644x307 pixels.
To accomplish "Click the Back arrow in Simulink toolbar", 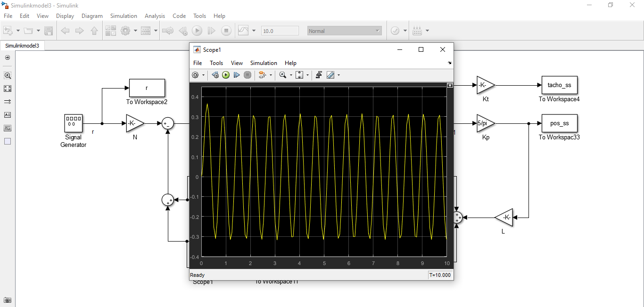I will tap(66, 31).
